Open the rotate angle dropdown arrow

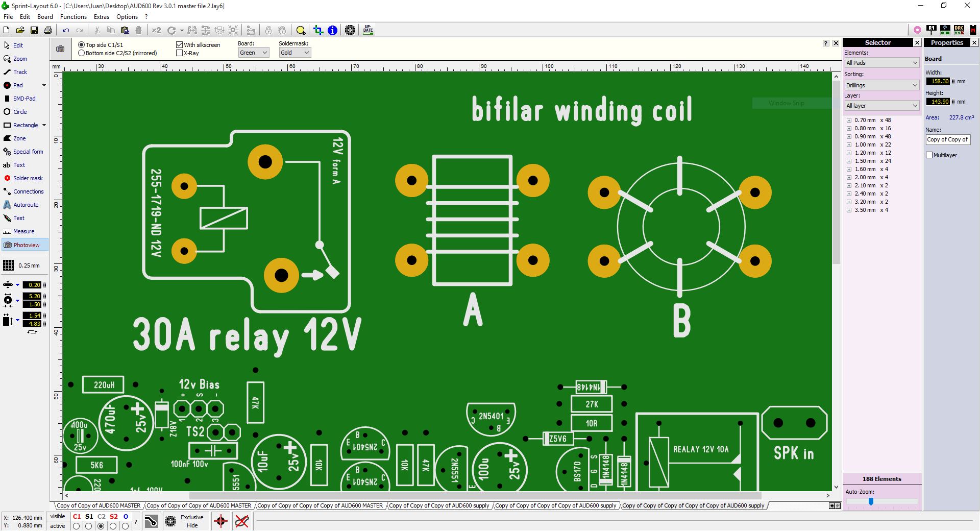[181, 31]
